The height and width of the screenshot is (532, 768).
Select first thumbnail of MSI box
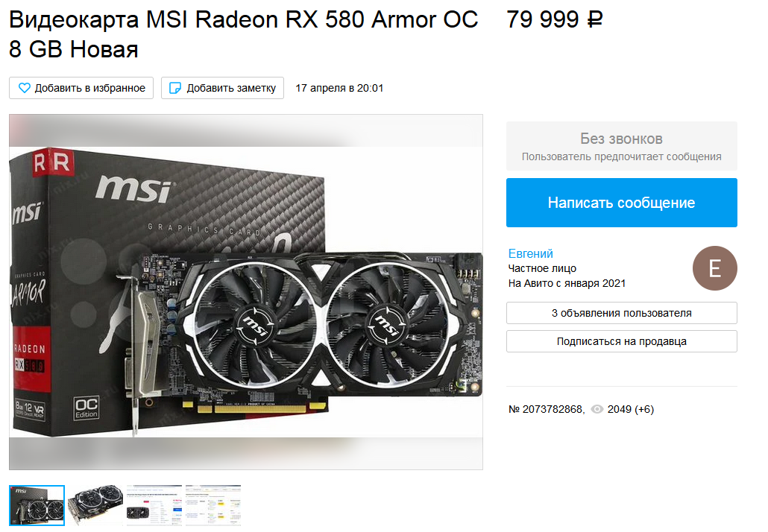pyautogui.click(x=37, y=506)
